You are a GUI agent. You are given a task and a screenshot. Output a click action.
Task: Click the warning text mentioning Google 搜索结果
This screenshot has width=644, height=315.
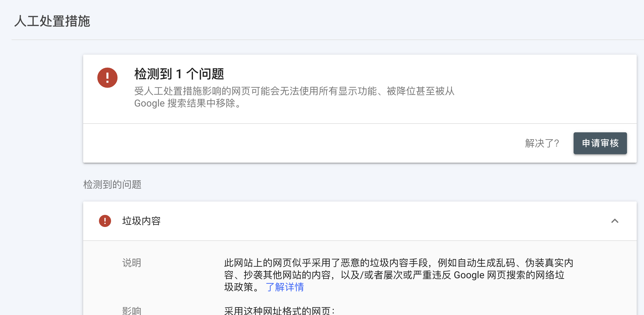click(x=294, y=97)
